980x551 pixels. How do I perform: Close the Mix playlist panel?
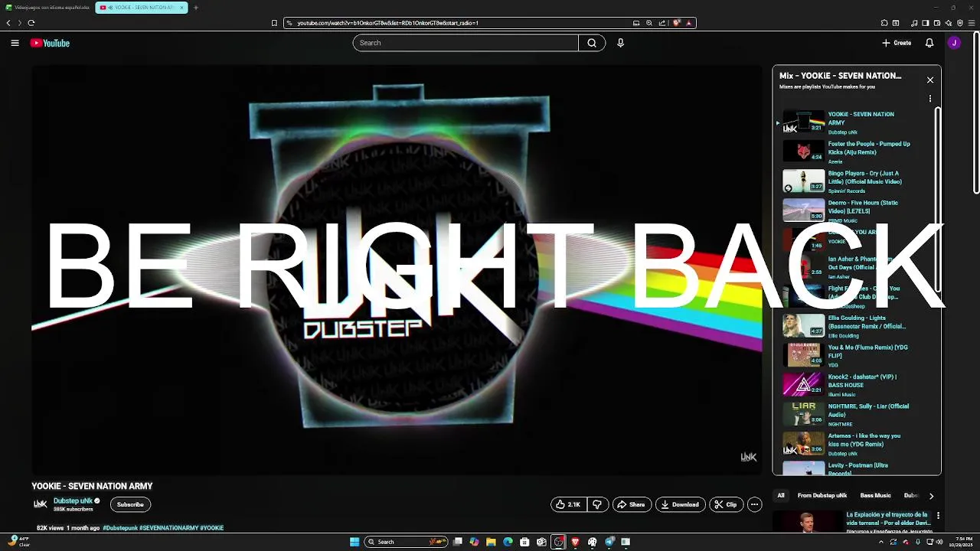930,80
